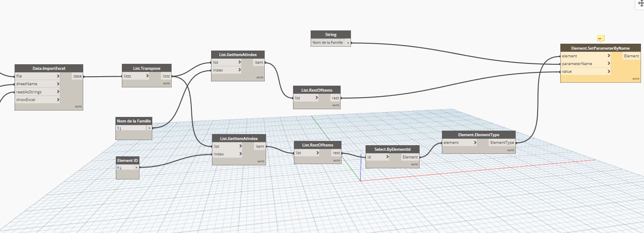Click the ElementType output port on Element.ElementType
Screen dimensions: 644x233
point(502,143)
